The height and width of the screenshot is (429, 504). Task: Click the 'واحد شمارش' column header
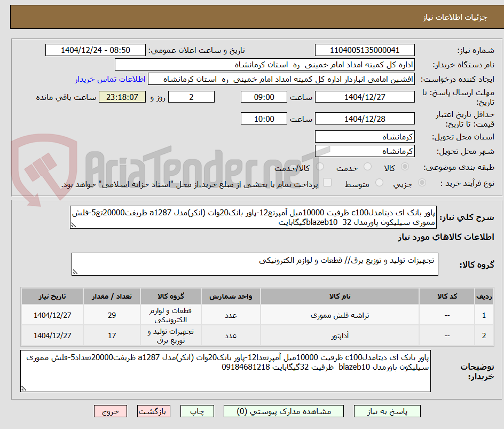[231, 296]
